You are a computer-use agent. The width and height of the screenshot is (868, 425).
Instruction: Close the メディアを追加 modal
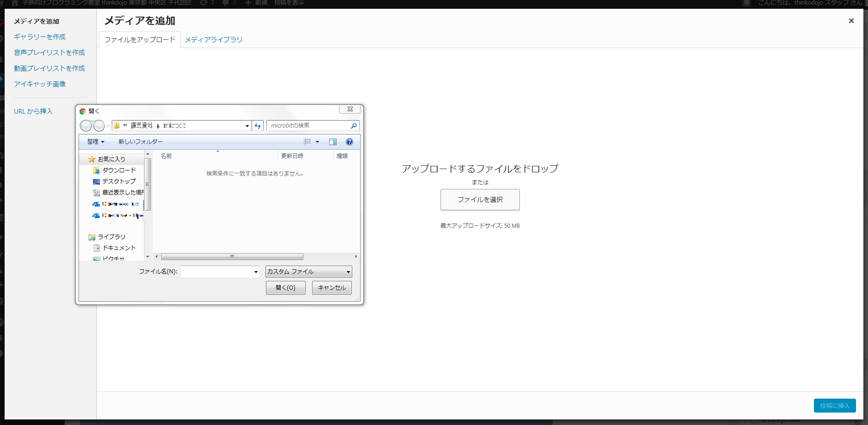coord(851,21)
